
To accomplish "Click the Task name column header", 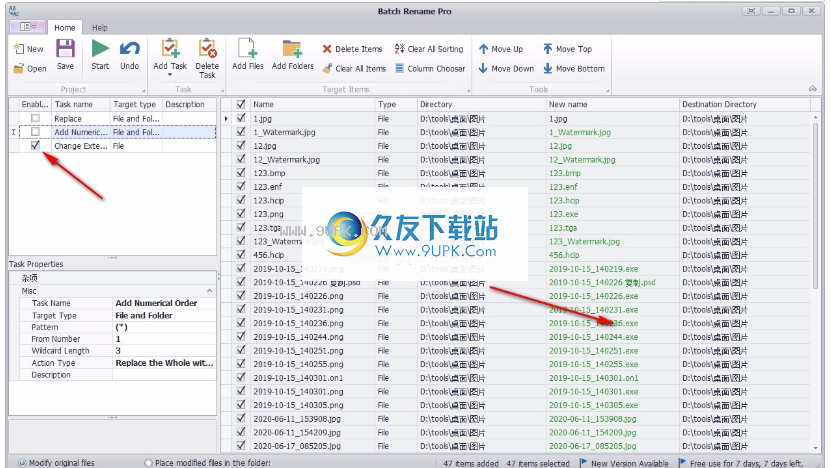I will pos(81,104).
